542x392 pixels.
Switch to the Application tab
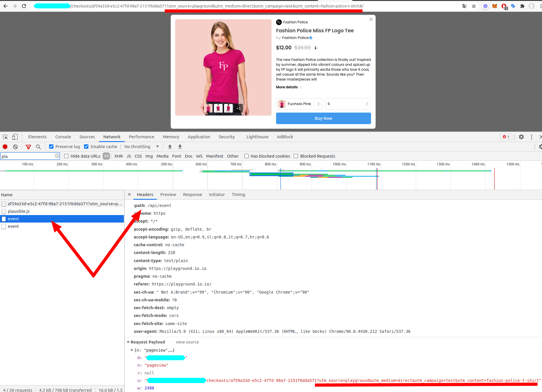[x=199, y=137]
